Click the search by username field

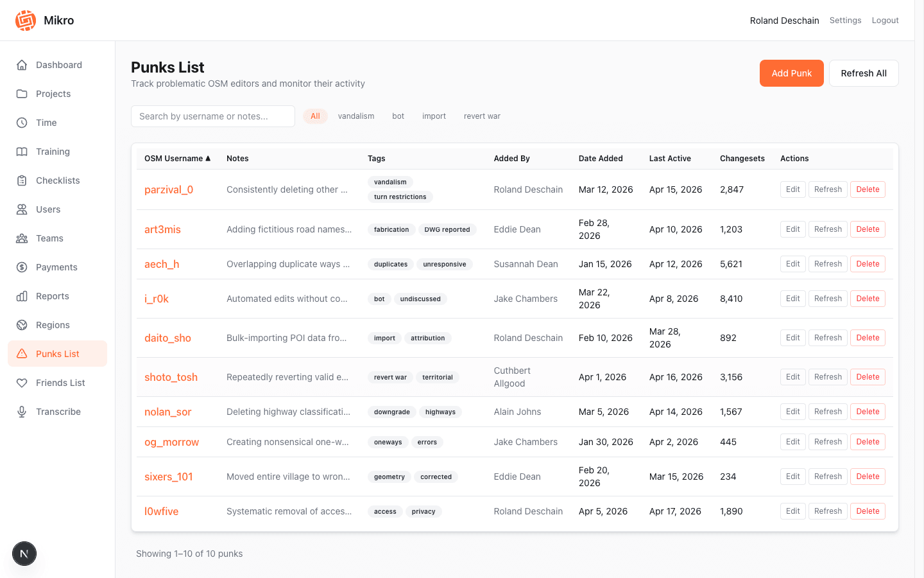(212, 116)
